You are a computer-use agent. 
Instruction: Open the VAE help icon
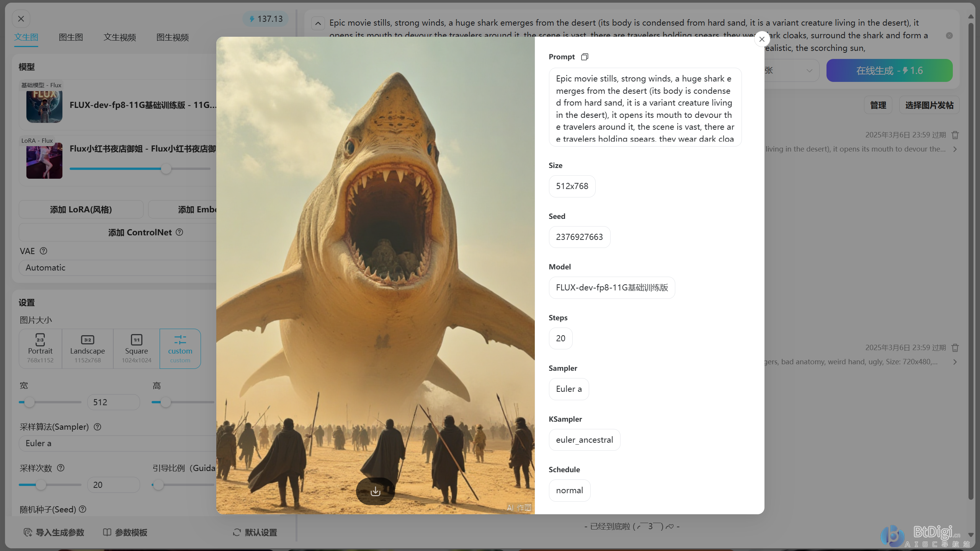[x=43, y=251]
